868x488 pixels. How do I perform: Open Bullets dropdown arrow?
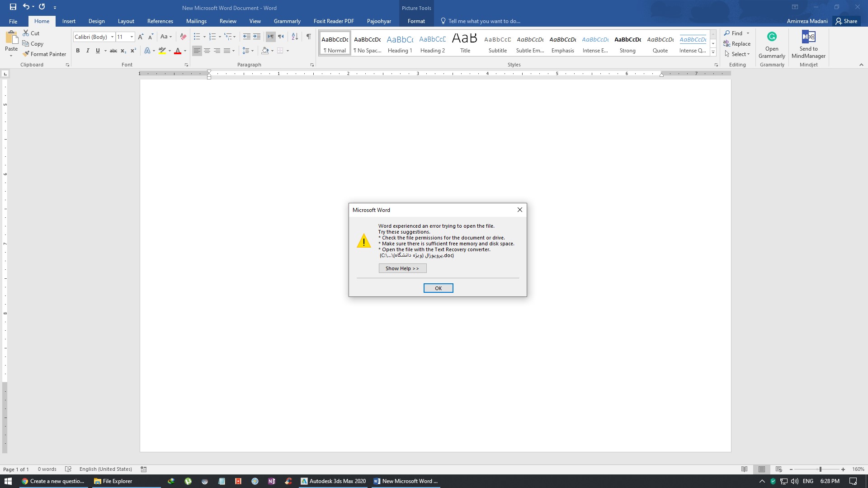pos(204,37)
